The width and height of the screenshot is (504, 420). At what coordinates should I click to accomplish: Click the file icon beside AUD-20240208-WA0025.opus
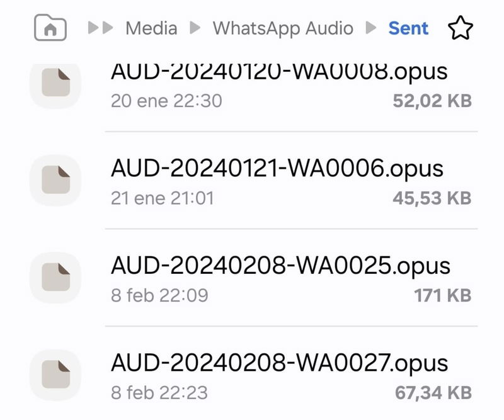pyautogui.click(x=55, y=276)
